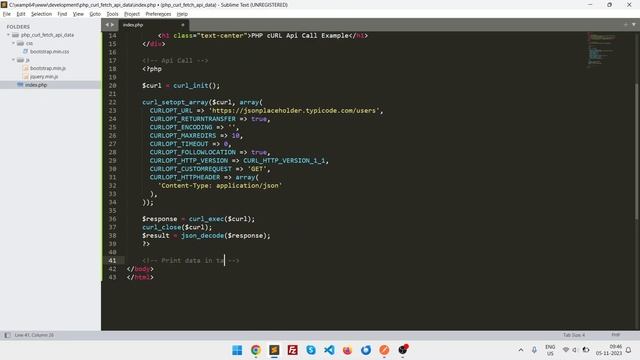Image resolution: width=640 pixels, height=360 pixels.
Task: Click the minimap code overview
Action: [x=602, y=50]
